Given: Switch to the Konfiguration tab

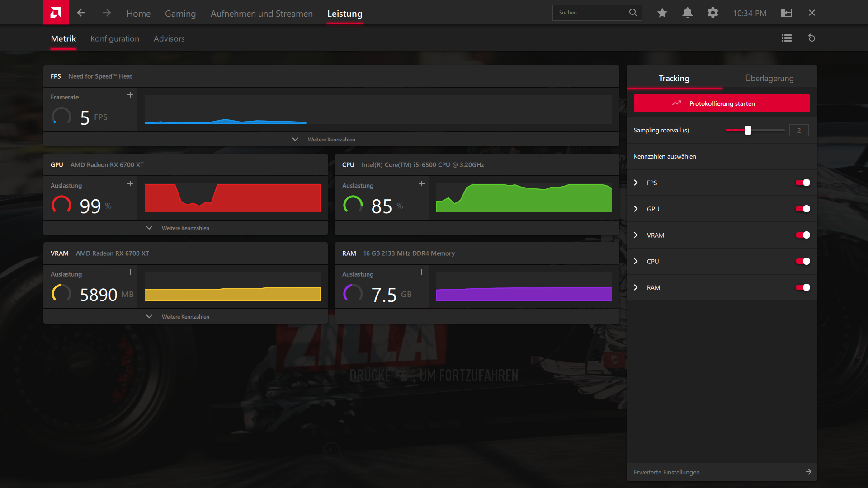Looking at the screenshot, I should pyautogui.click(x=114, y=38).
